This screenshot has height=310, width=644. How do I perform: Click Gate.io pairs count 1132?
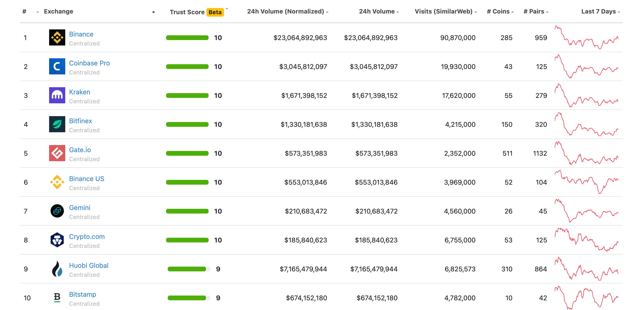pyautogui.click(x=540, y=153)
